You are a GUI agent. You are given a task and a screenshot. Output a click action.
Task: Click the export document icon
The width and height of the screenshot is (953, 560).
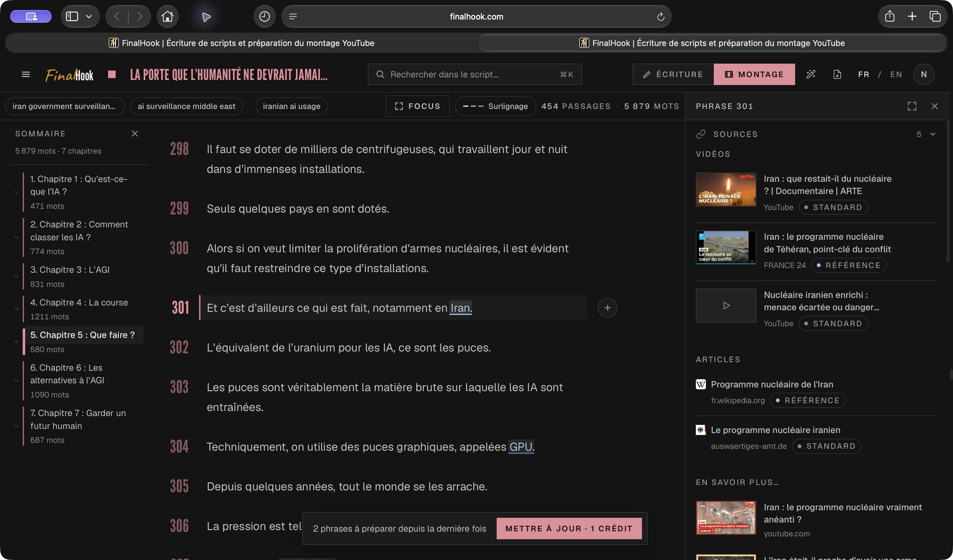click(837, 74)
